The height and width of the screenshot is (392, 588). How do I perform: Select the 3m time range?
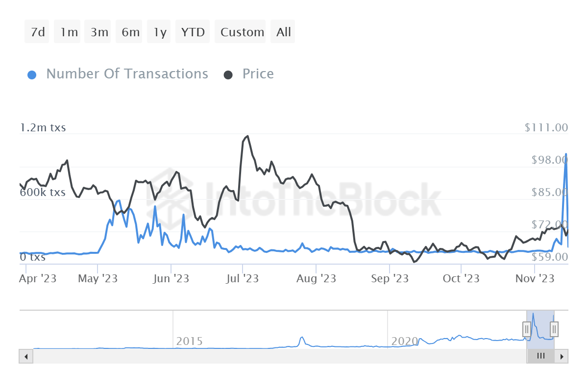[x=98, y=31]
